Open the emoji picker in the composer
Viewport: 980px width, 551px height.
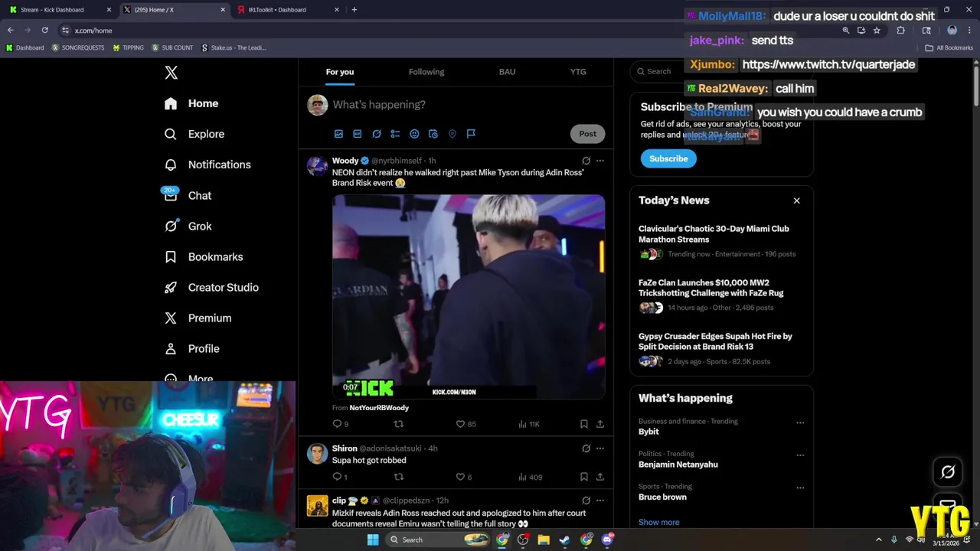point(414,134)
